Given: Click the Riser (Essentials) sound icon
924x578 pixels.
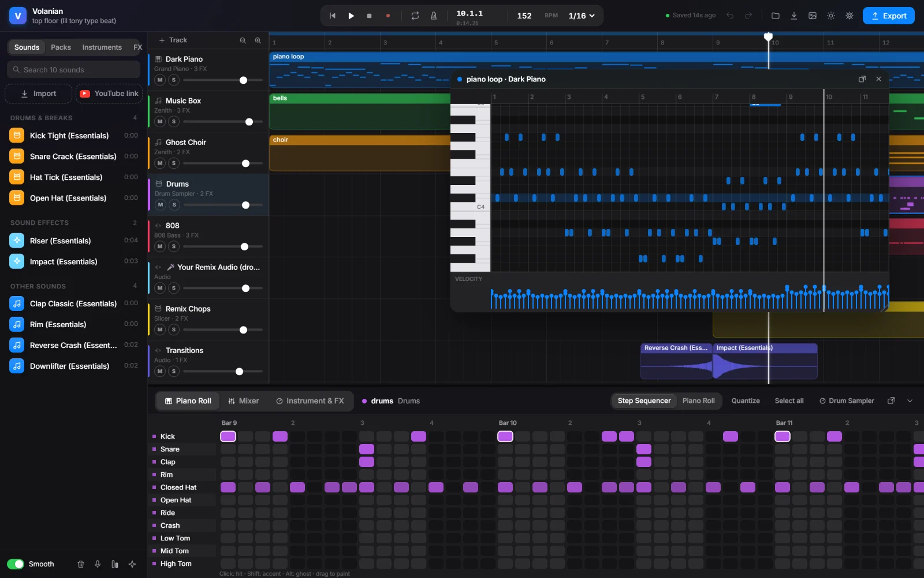Looking at the screenshot, I should pyautogui.click(x=17, y=240).
